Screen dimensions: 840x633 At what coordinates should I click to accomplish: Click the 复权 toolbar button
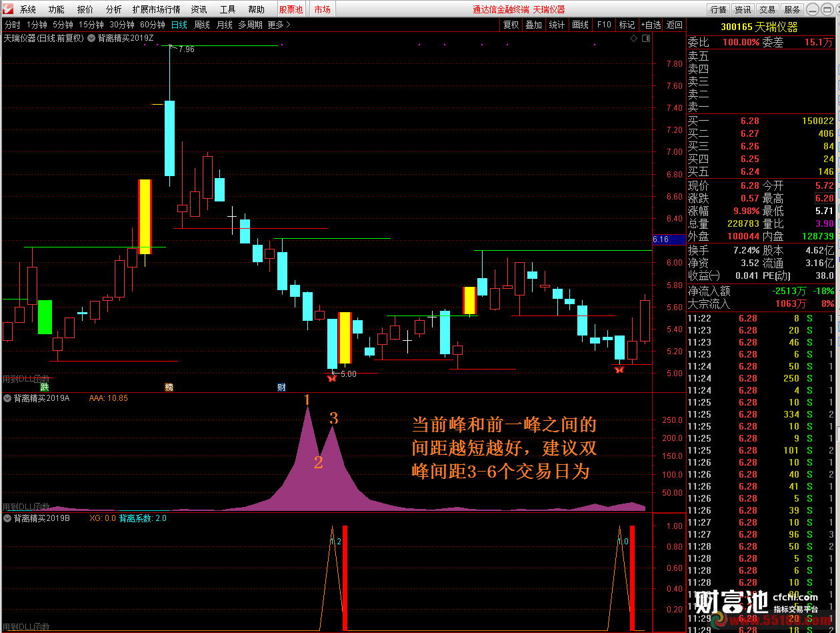[511, 25]
